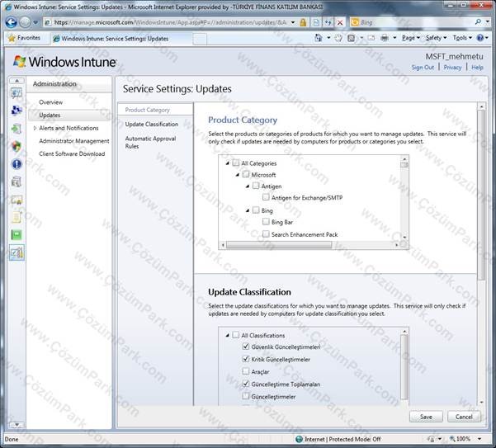The image size is (496, 448).
Task: Check the Araçlar checkbox
Action: [x=246, y=371]
